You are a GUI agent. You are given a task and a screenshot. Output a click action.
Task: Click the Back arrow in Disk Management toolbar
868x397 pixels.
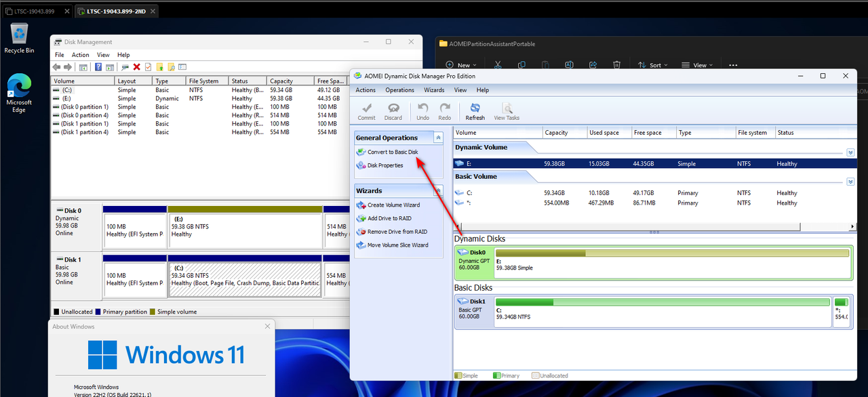click(x=57, y=67)
